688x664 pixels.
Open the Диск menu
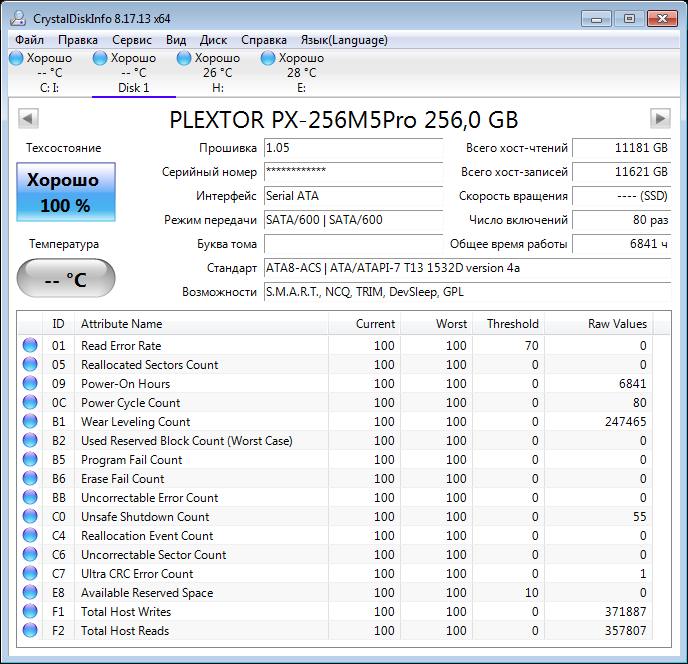(213, 40)
